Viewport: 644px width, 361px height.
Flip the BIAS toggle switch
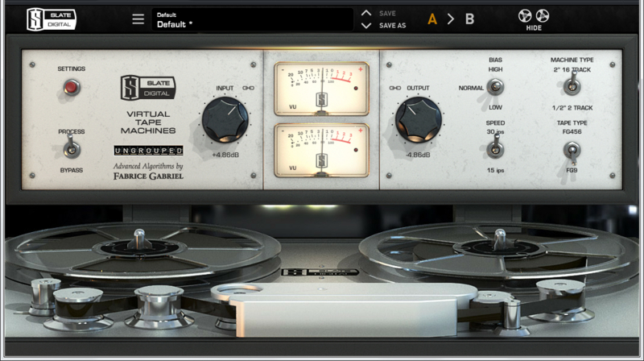click(x=495, y=87)
